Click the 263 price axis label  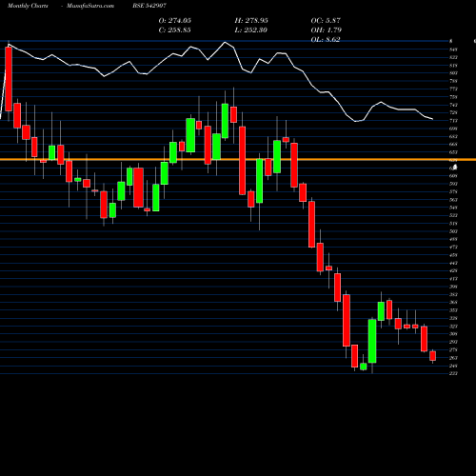[x=454, y=358]
